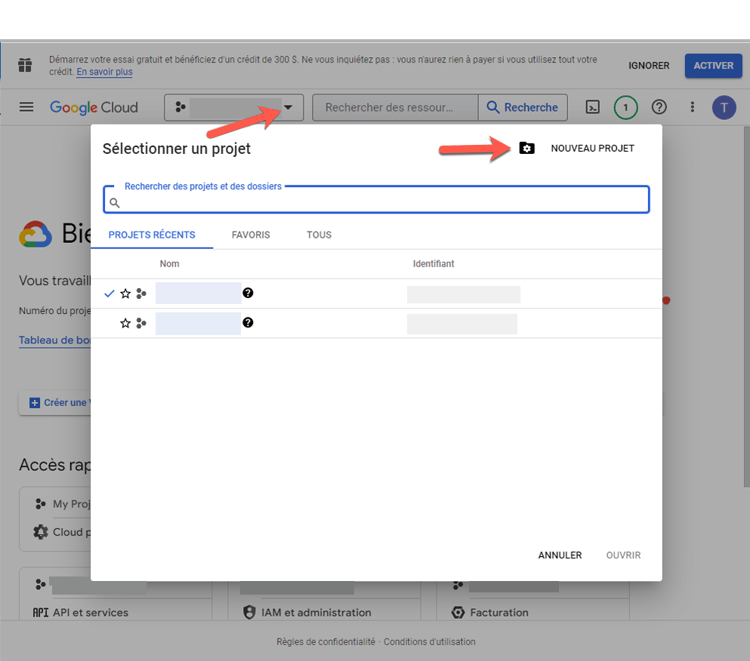Create a project with NOUVEAU PROJET
The image size is (750, 661).
592,148
